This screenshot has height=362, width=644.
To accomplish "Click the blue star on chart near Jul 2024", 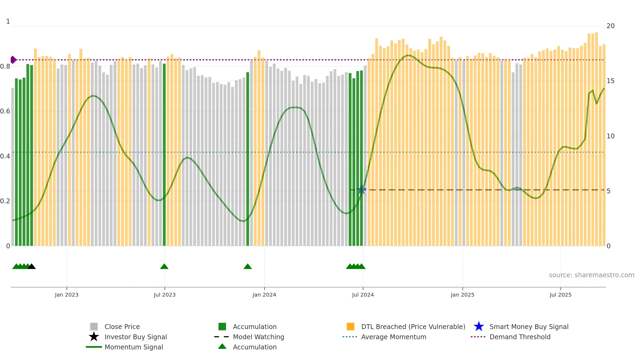I will pyautogui.click(x=362, y=190).
